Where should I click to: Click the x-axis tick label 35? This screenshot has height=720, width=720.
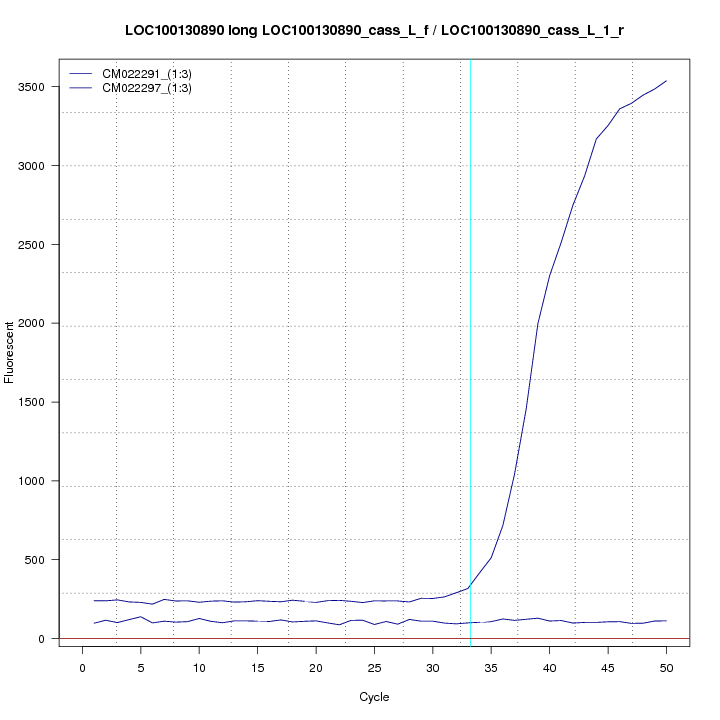tap(491, 668)
